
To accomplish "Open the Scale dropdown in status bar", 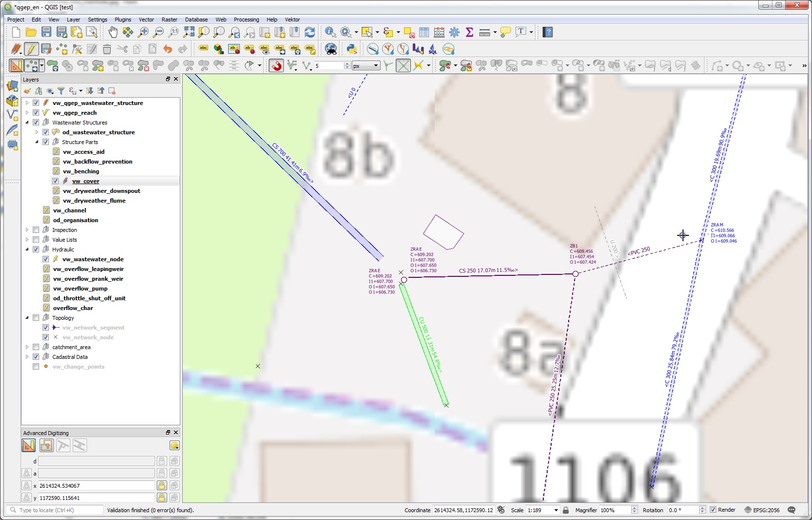I will tap(556, 510).
